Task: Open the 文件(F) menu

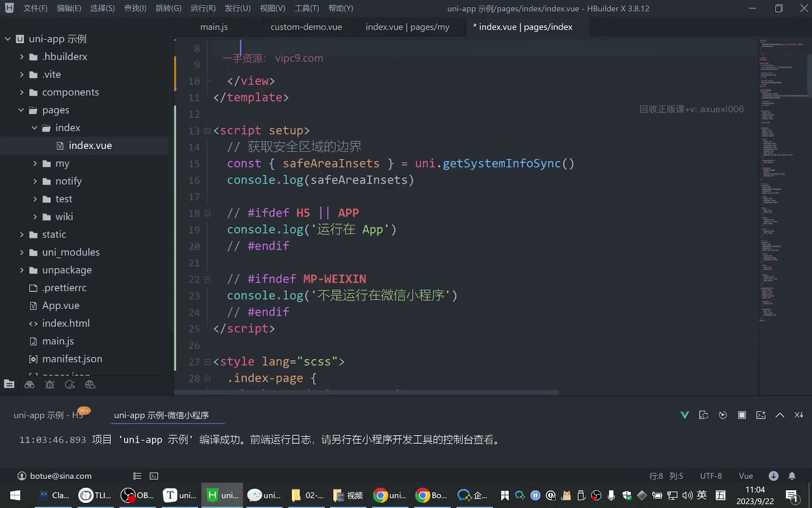Action: click(x=35, y=8)
